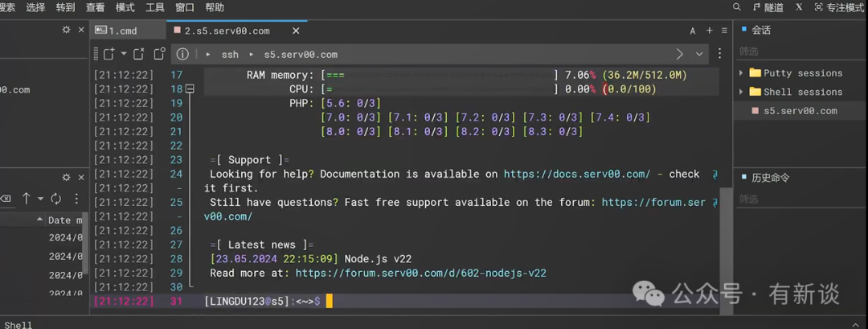Click the gear icon on the file list panel
The height and width of the screenshot is (329, 868).
pyautogui.click(x=67, y=177)
